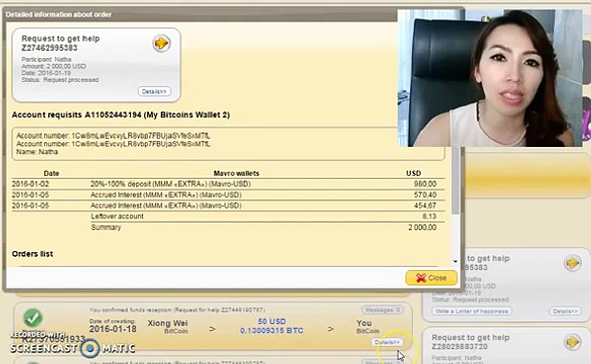Click the 'Summary' row label
Viewport: 591px width, 364px height.
[106, 227]
